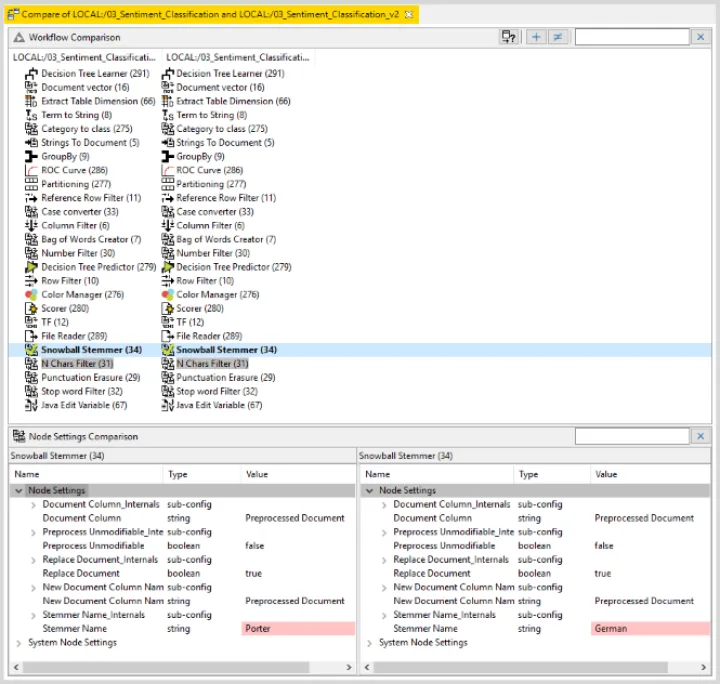Viewport: 720px width, 684px height.
Task: Click the Color Manager node icon in right column
Action: tap(168, 295)
